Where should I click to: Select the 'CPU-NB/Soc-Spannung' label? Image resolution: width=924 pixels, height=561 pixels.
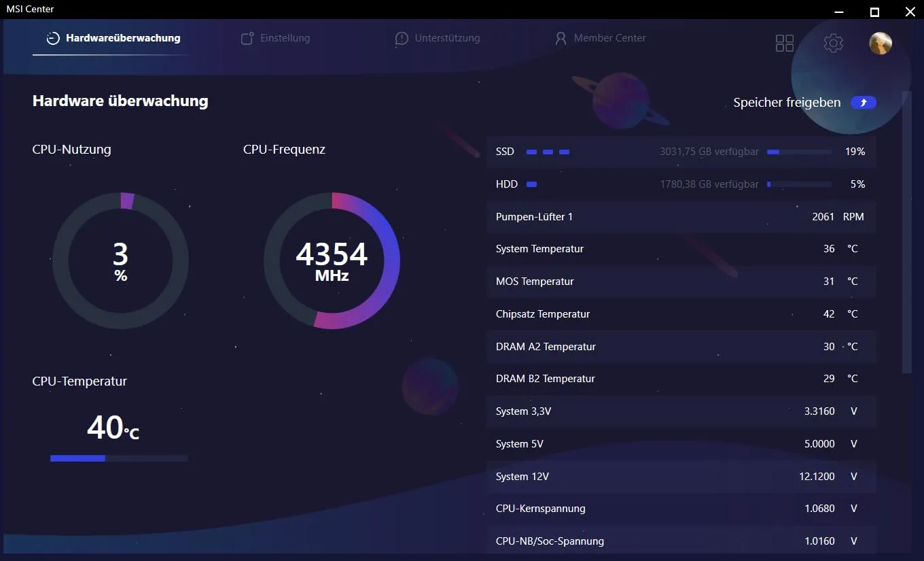click(x=550, y=541)
